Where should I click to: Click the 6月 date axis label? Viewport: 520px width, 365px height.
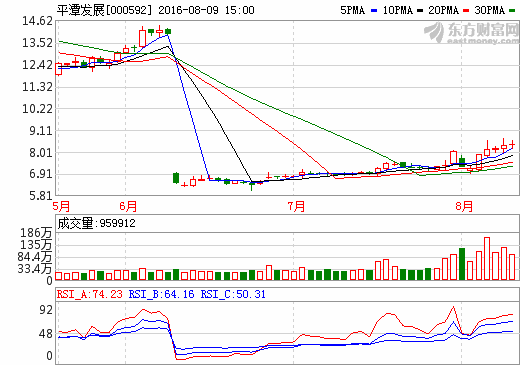(x=128, y=206)
